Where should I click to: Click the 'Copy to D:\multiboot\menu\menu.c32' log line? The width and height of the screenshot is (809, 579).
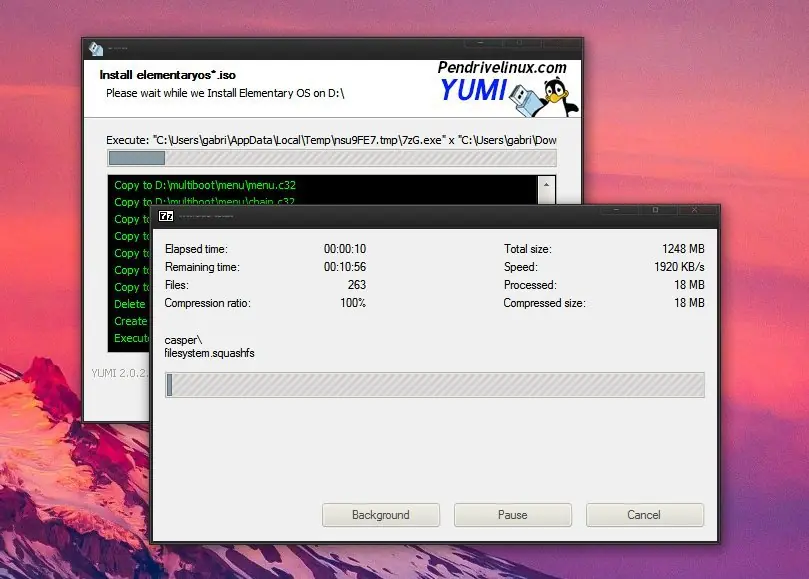pyautogui.click(x=205, y=185)
